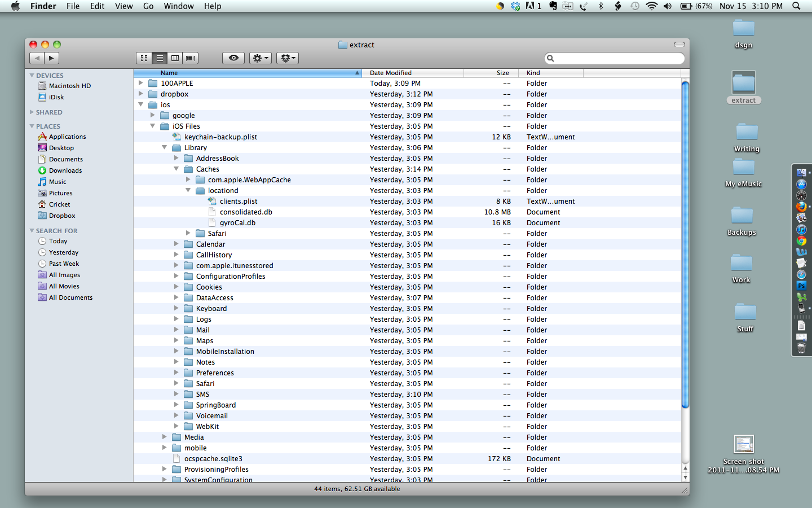This screenshot has width=812, height=508.
Task: Expand the Preferences folder
Action: [x=176, y=373]
